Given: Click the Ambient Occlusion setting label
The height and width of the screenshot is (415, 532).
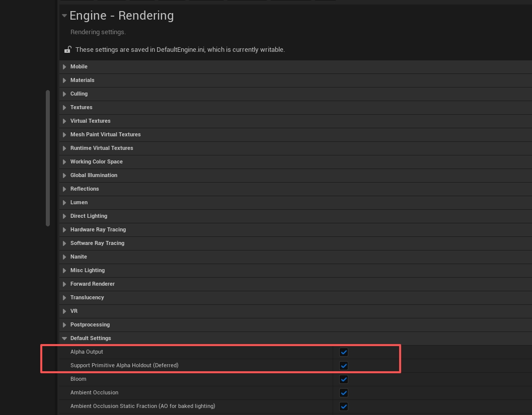Looking at the screenshot, I should pos(94,392).
